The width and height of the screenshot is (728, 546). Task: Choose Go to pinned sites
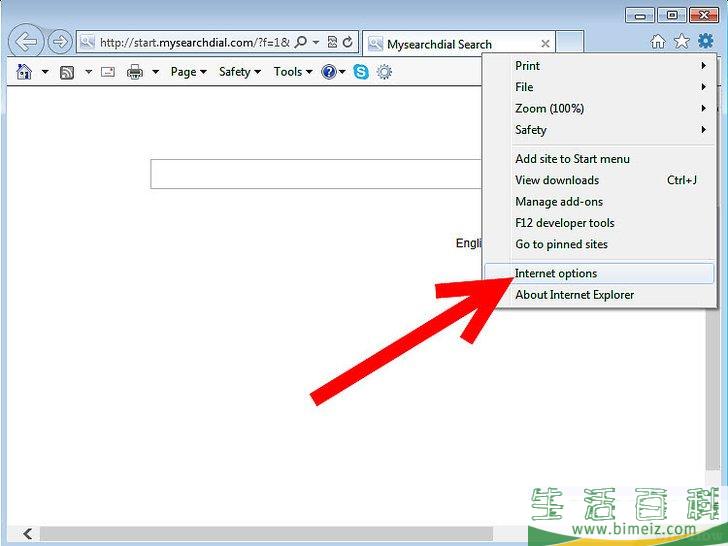tap(599, 244)
